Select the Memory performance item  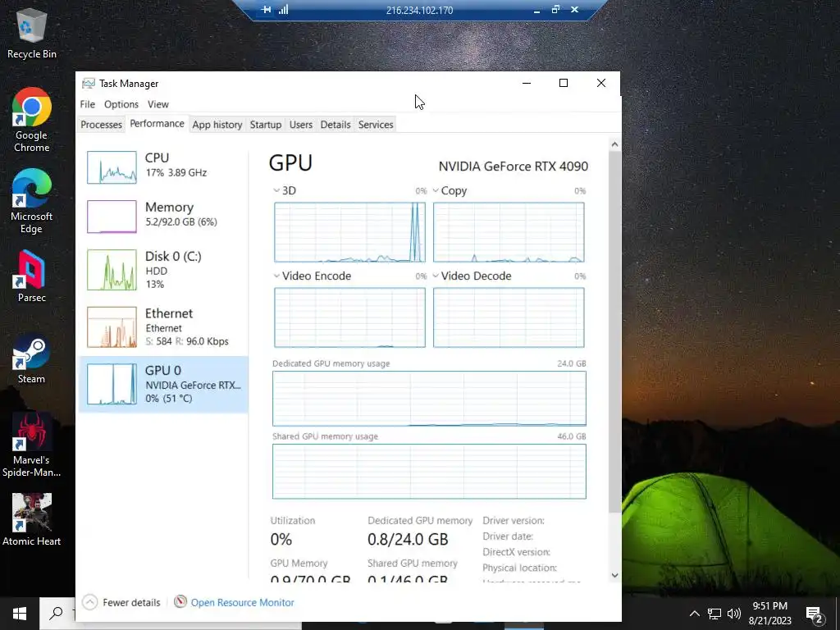pyautogui.click(x=163, y=216)
